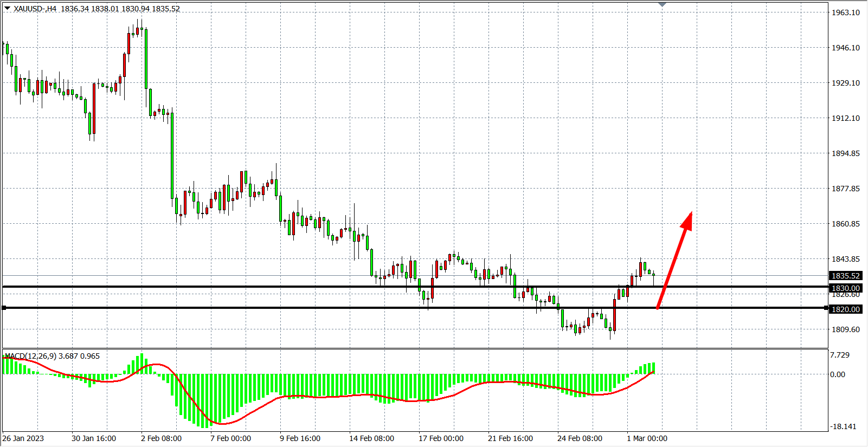Viewport: 868px width, 447px height.
Task: Click the 1860.85 price scale label
Action: pos(846,224)
